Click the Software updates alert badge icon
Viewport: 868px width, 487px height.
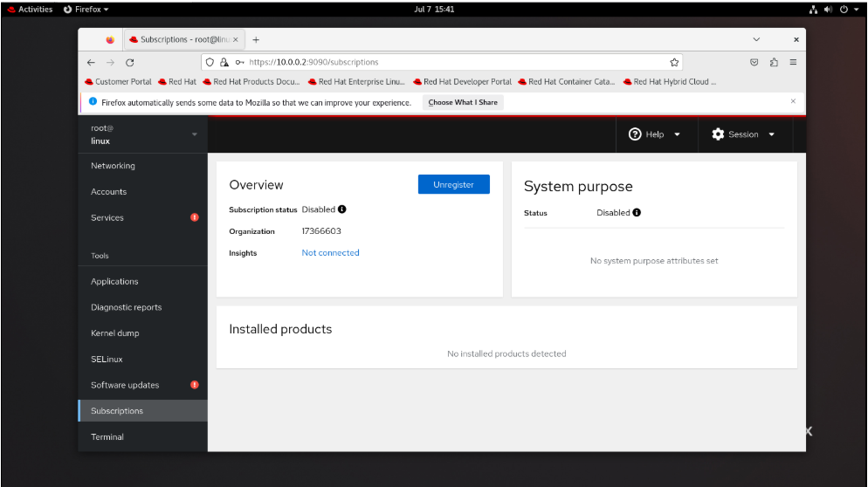[x=195, y=385]
